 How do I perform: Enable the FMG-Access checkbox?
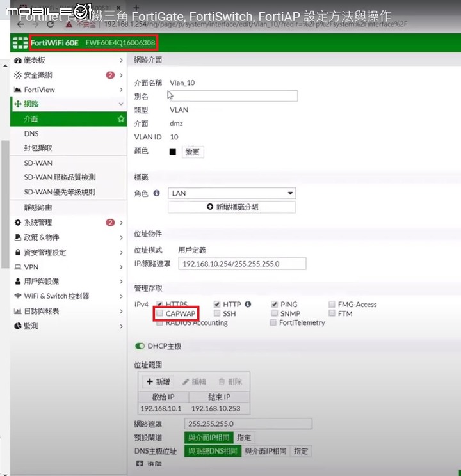click(332, 304)
